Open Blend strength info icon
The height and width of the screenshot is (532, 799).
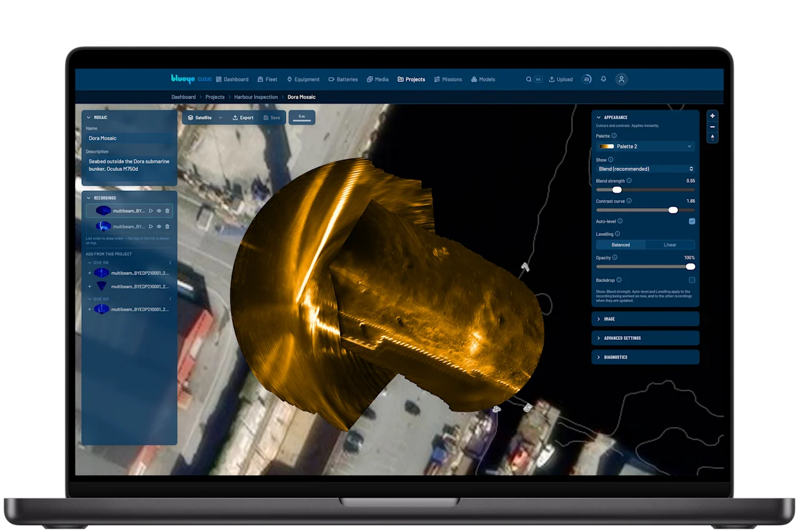tap(629, 181)
